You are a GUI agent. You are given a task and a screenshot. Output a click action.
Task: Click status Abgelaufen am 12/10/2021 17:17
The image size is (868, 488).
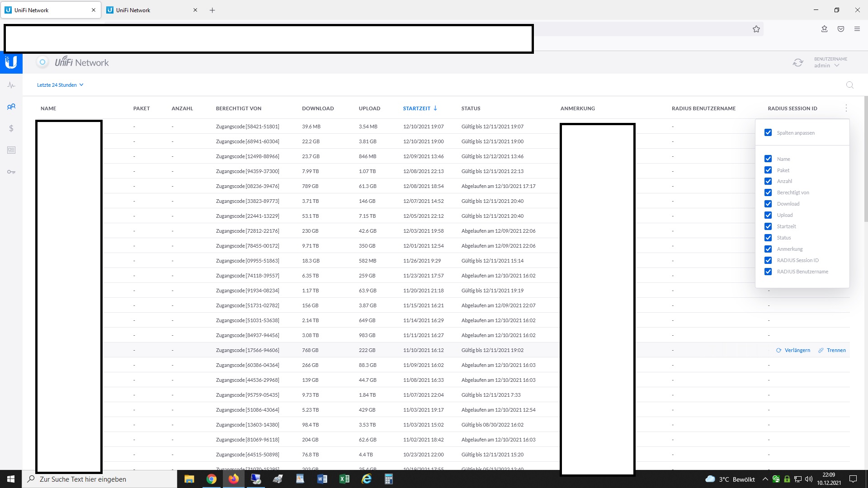pos(498,186)
